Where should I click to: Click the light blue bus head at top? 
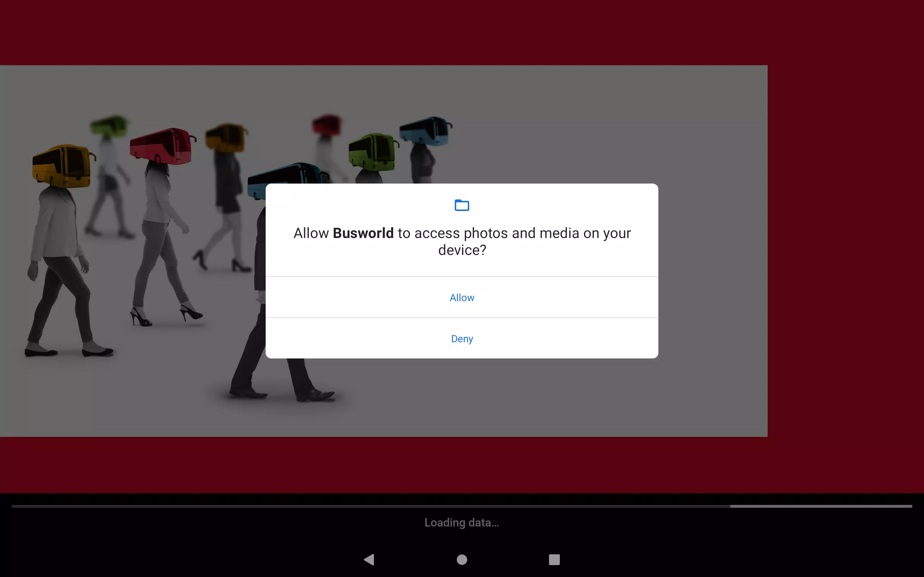pyautogui.click(x=425, y=131)
